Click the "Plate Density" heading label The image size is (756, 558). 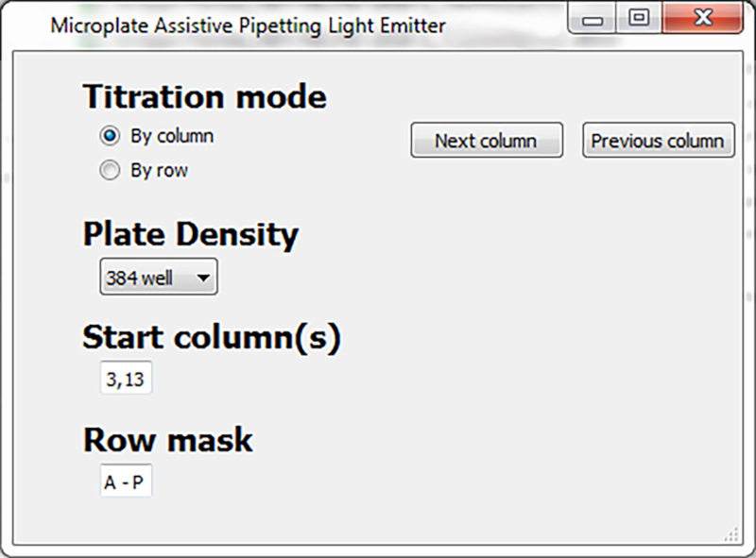(190, 233)
